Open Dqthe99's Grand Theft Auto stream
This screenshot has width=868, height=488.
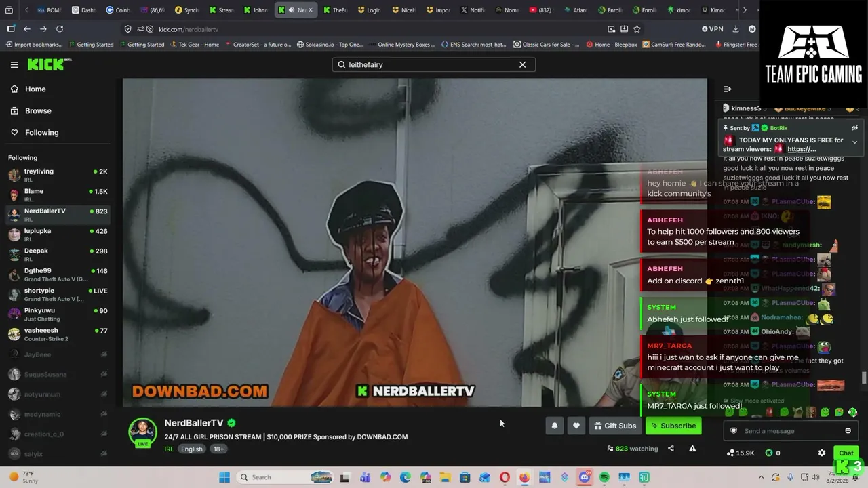tap(58, 274)
